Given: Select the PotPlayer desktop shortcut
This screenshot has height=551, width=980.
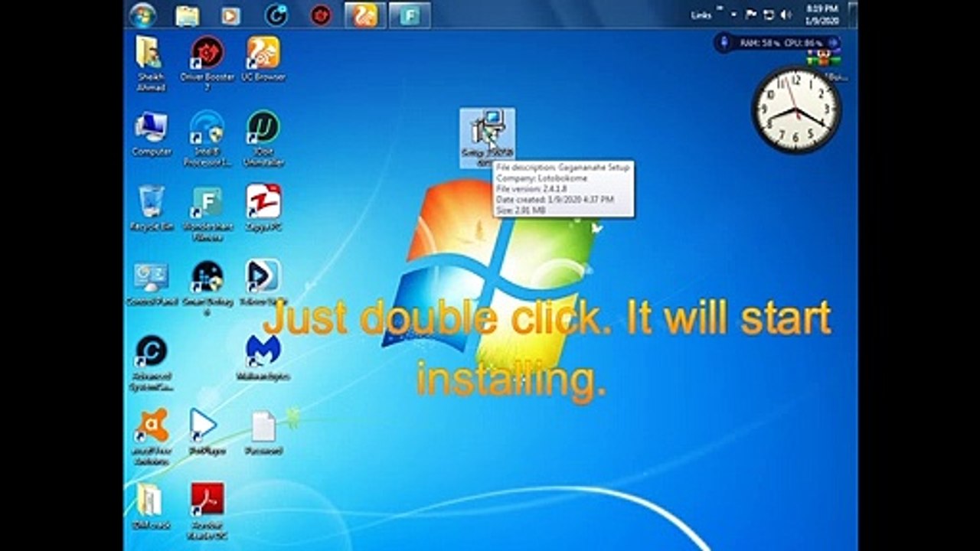Looking at the screenshot, I should [207, 432].
